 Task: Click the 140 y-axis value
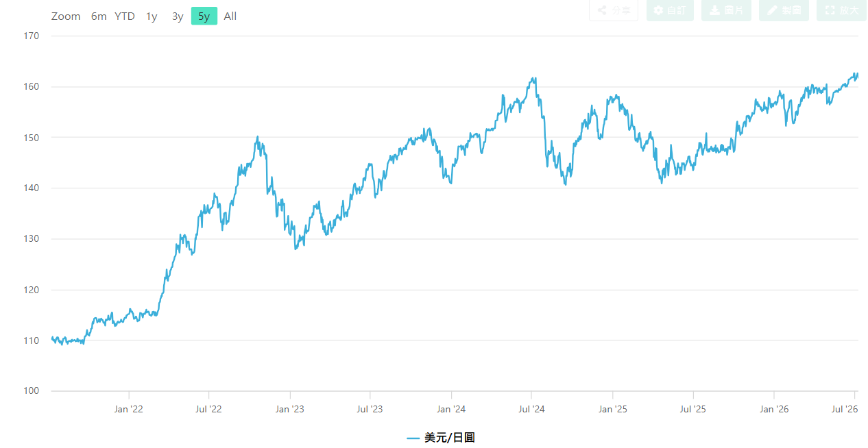tap(32, 188)
